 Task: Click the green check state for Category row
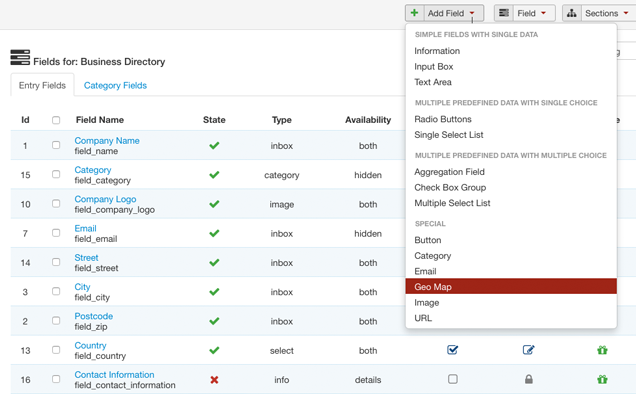214,174
